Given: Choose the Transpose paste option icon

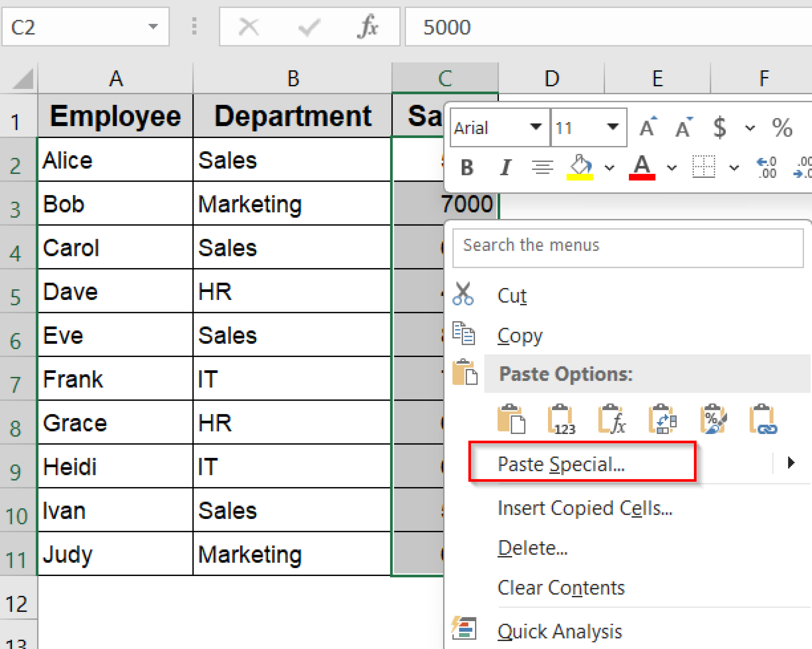Looking at the screenshot, I should pos(661,419).
